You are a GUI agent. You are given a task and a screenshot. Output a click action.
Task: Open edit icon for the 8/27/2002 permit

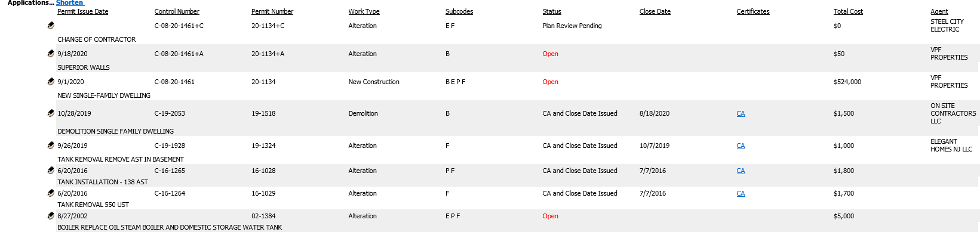(51, 216)
